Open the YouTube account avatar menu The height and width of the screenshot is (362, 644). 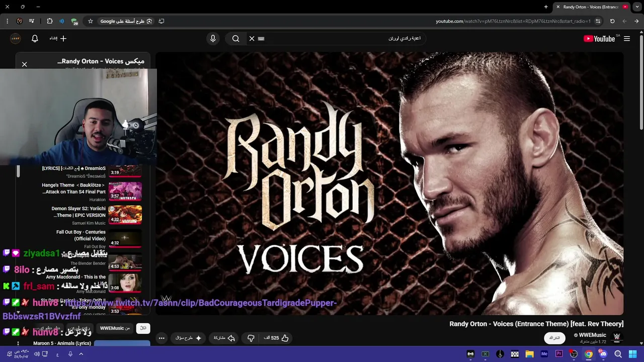pyautogui.click(x=16, y=39)
